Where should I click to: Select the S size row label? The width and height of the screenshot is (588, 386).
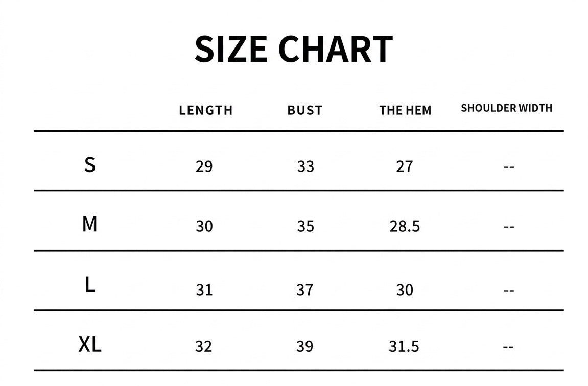(x=90, y=165)
